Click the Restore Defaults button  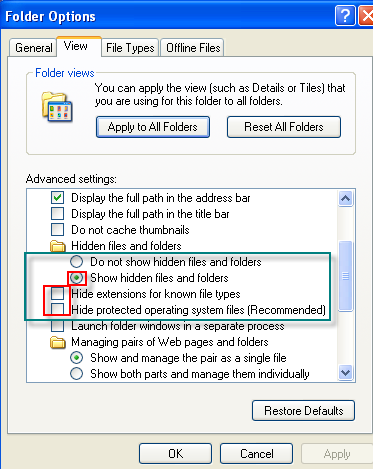coord(303,411)
